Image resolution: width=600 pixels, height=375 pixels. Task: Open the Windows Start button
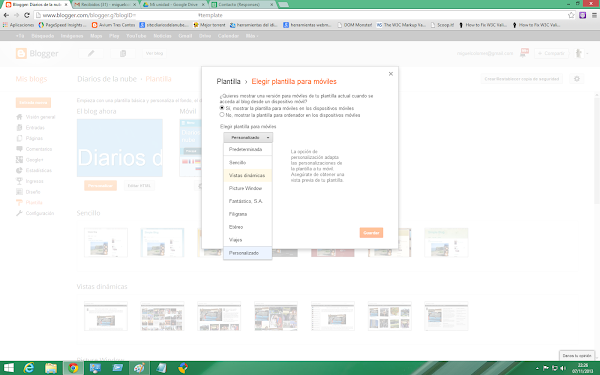click(8, 368)
